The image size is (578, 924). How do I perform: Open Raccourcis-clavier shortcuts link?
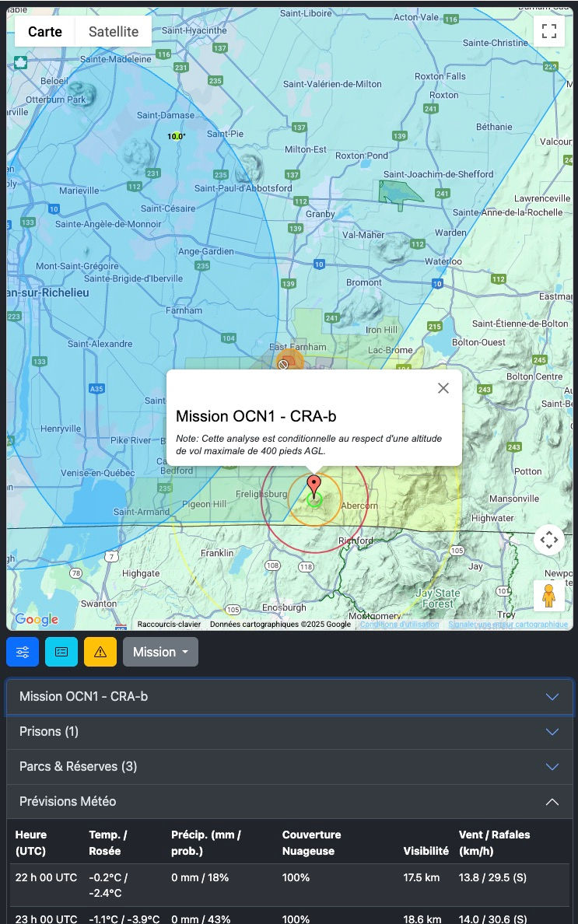coord(169,624)
